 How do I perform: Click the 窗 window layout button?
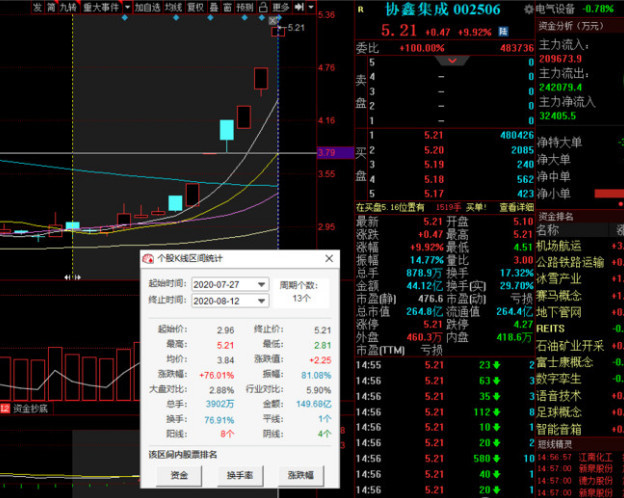(227, 7)
